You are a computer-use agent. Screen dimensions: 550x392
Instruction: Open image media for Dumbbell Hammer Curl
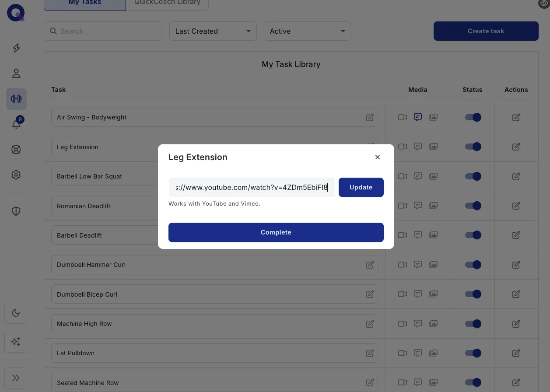point(433,265)
